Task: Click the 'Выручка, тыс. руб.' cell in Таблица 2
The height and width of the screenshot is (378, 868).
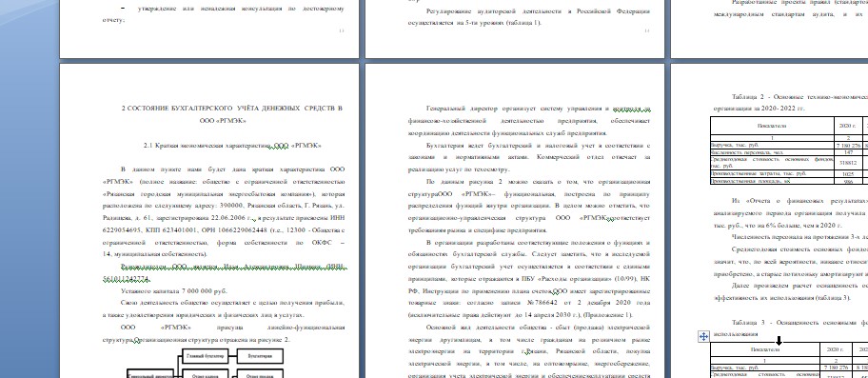Action: pos(772,146)
